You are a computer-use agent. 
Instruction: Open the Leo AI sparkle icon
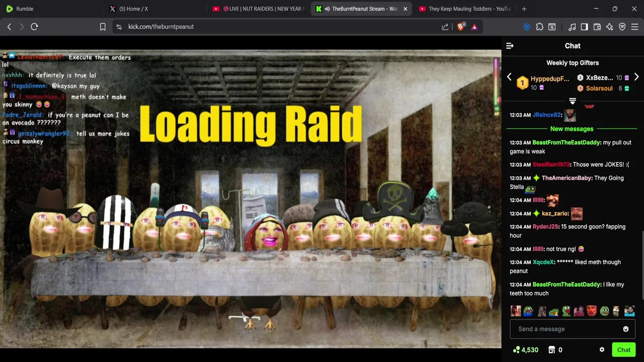coord(610,27)
